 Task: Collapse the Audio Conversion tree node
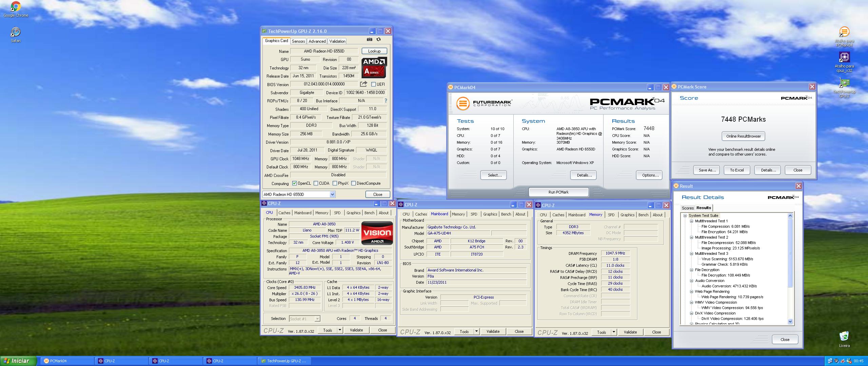click(x=691, y=281)
